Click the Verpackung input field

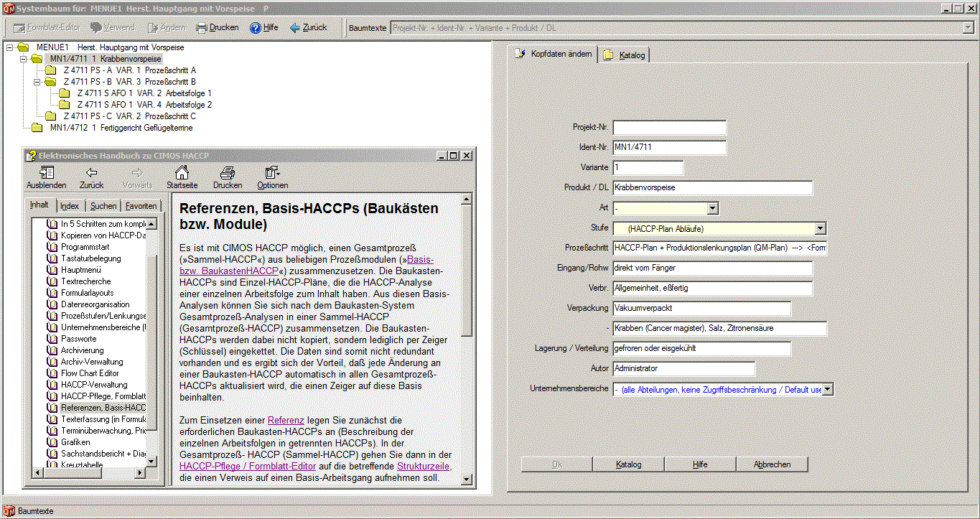click(702, 309)
